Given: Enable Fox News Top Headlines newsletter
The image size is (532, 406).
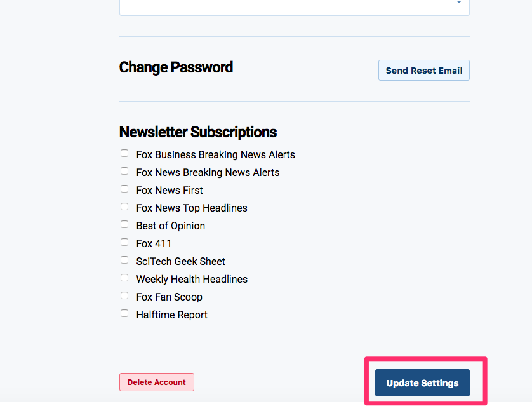Looking at the screenshot, I should 124,206.
